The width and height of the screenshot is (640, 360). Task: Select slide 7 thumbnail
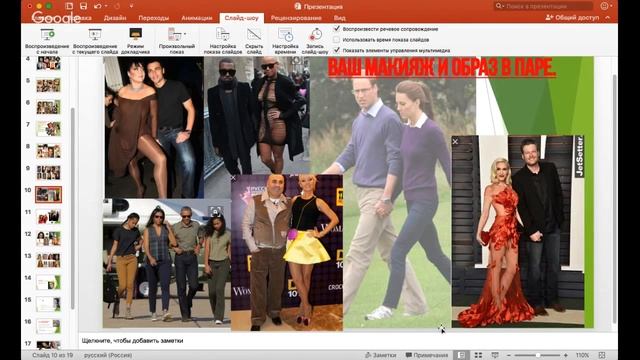click(x=48, y=129)
